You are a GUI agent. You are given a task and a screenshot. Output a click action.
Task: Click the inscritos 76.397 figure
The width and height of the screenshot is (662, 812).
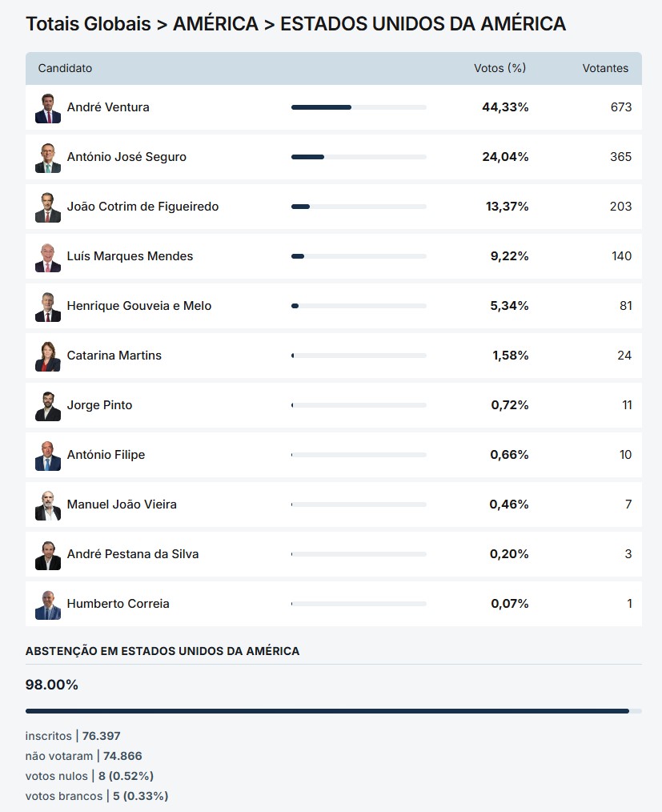coord(102,736)
